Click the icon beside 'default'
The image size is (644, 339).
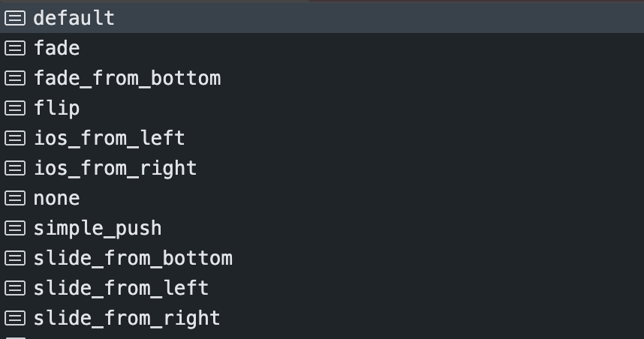[15, 18]
